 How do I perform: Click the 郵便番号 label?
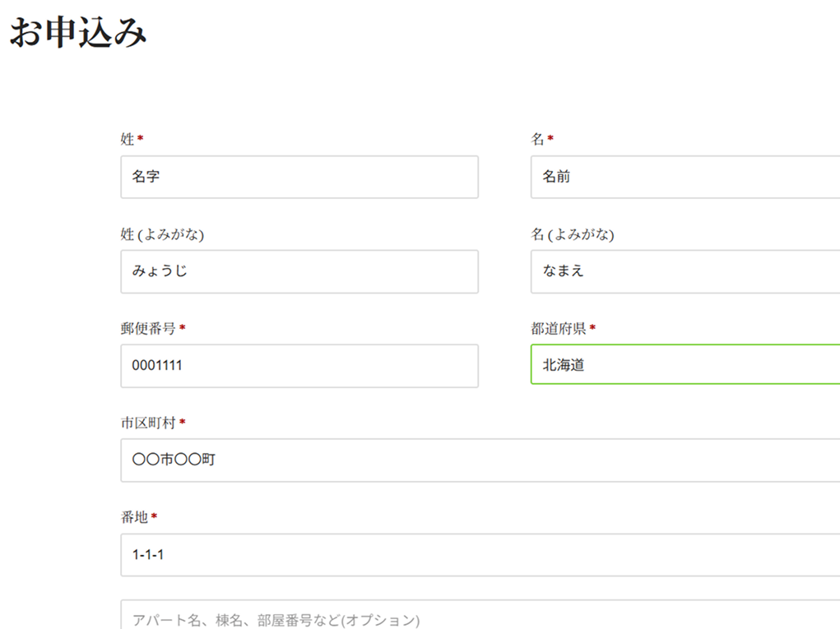tap(147, 329)
